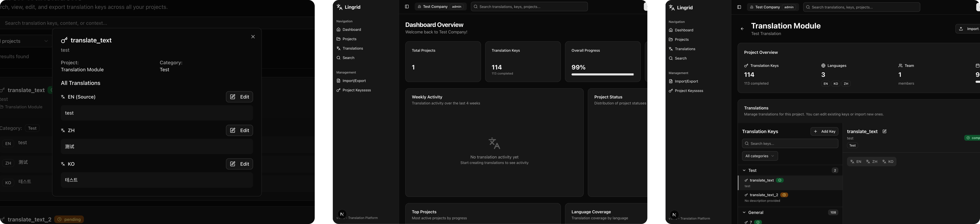Click the Import upload button
980x224 pixels.
click(x=968, y=29)
